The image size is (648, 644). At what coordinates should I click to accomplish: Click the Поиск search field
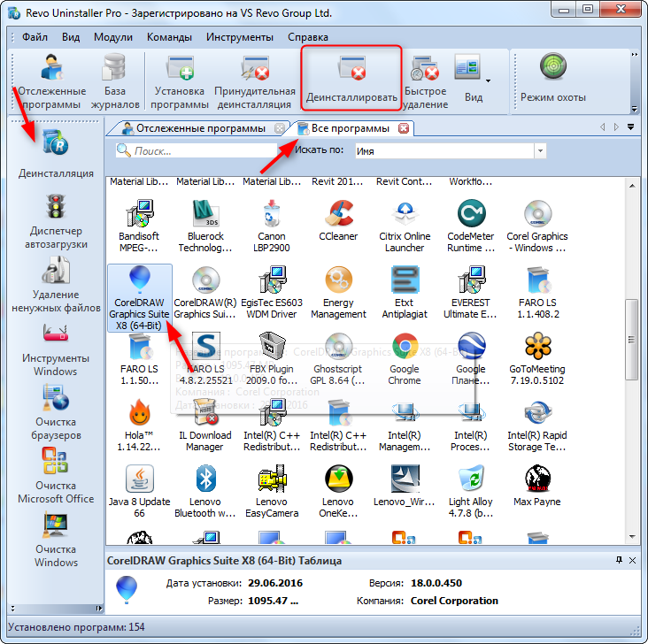pos(197,150)
